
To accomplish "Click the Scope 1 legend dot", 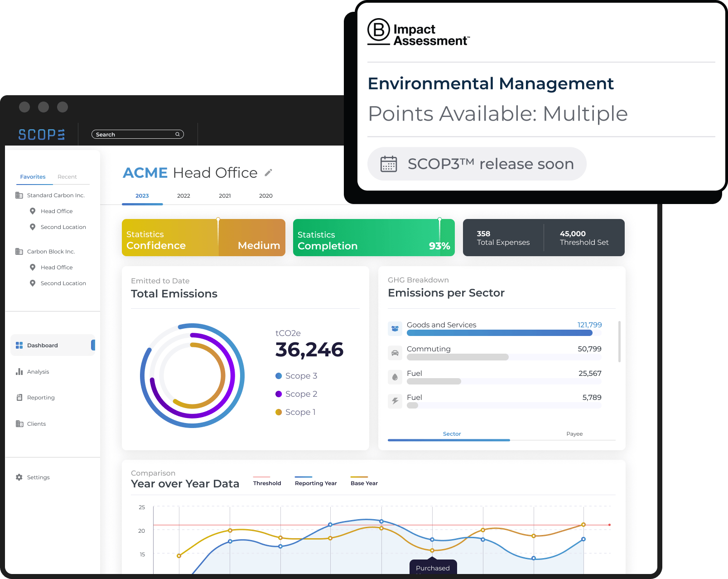I will tap(279, 412).
